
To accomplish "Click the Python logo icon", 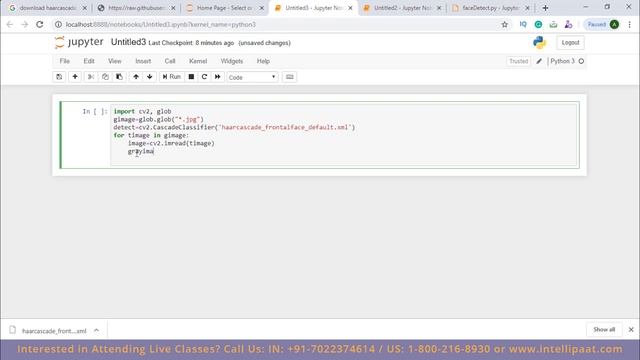I will tap(540, 42).
